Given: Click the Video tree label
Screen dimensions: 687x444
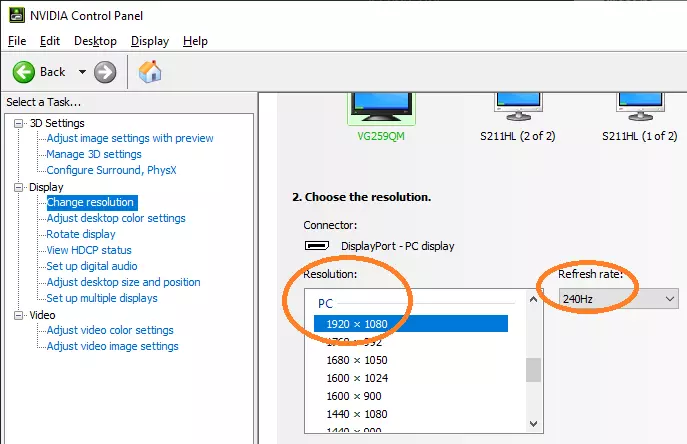Looking at the screenshot, I should coord(42,315).
